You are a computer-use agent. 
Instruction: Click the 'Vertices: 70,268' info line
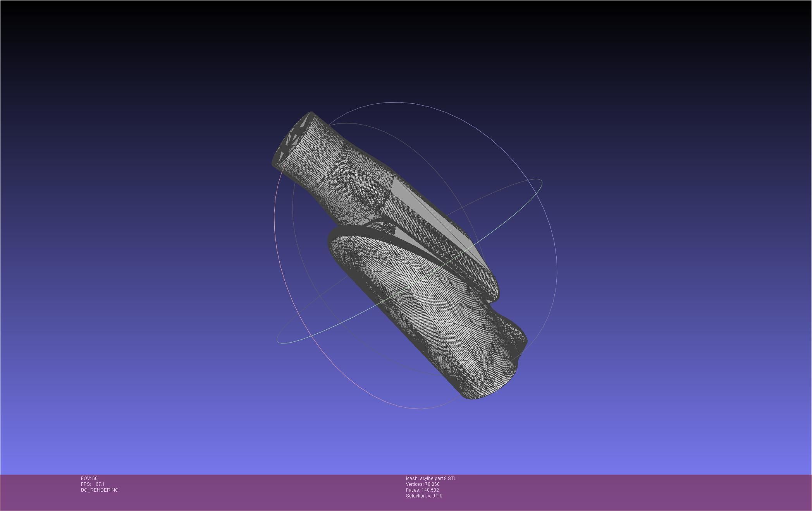tap(423, 484)
